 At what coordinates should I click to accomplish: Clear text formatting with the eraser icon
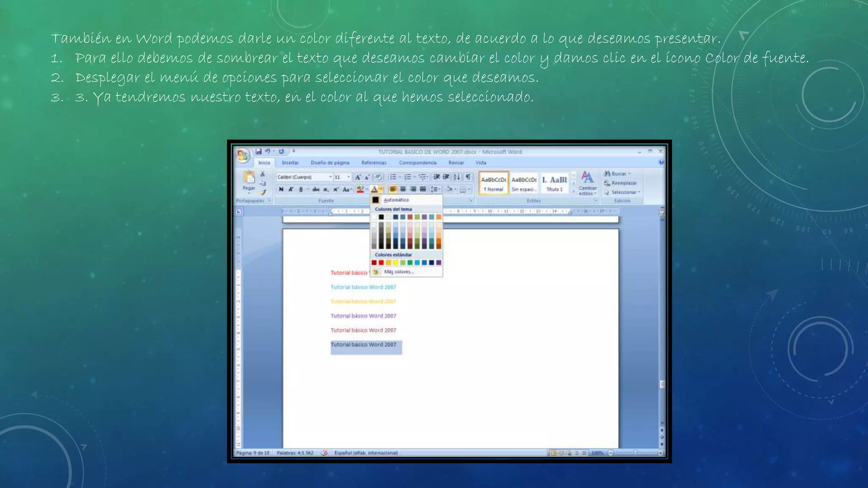[x=378, y=177]
